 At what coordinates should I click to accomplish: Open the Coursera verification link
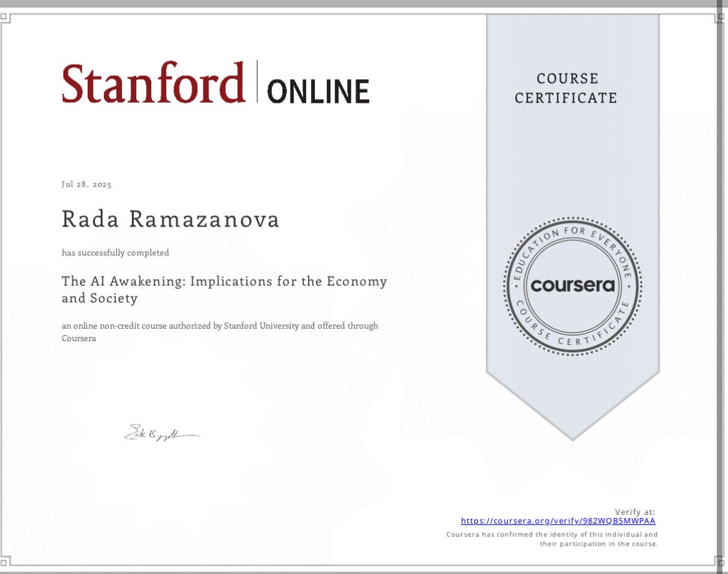558,521
